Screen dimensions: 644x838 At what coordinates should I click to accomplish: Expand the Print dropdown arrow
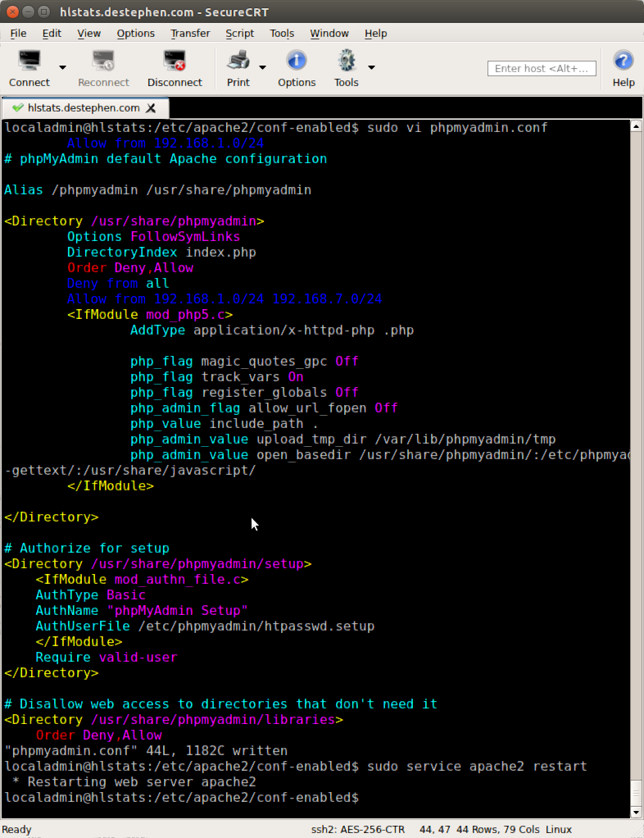point(262,67)
